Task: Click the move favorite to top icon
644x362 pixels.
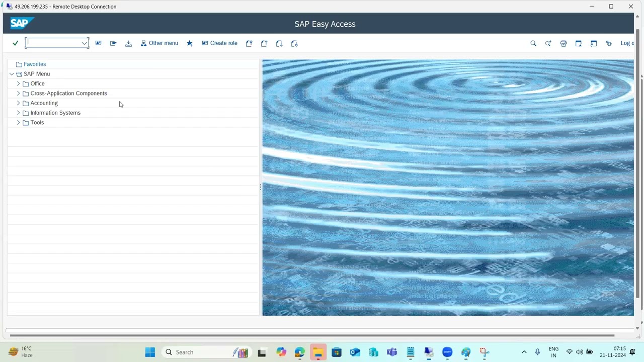Action: [249, 43]
